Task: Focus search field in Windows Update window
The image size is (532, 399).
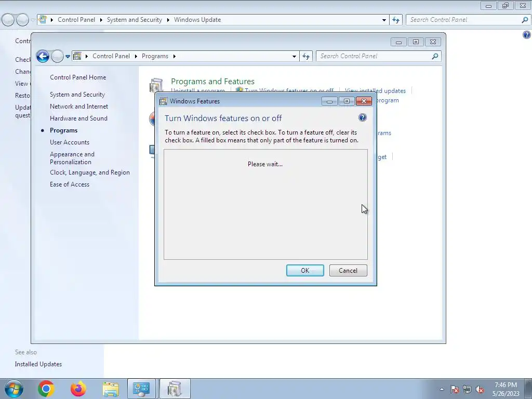Action: click(468, 20)
